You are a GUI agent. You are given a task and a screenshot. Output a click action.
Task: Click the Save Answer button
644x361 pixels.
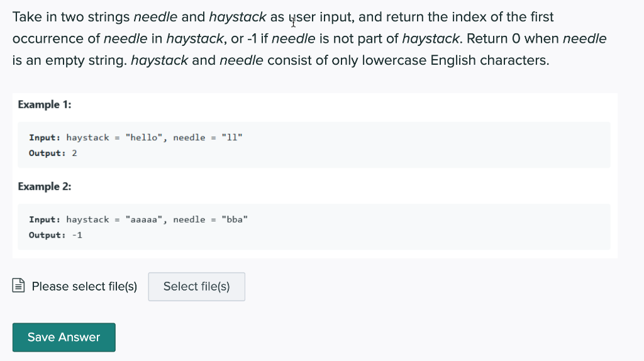click(x=64, y=337)
